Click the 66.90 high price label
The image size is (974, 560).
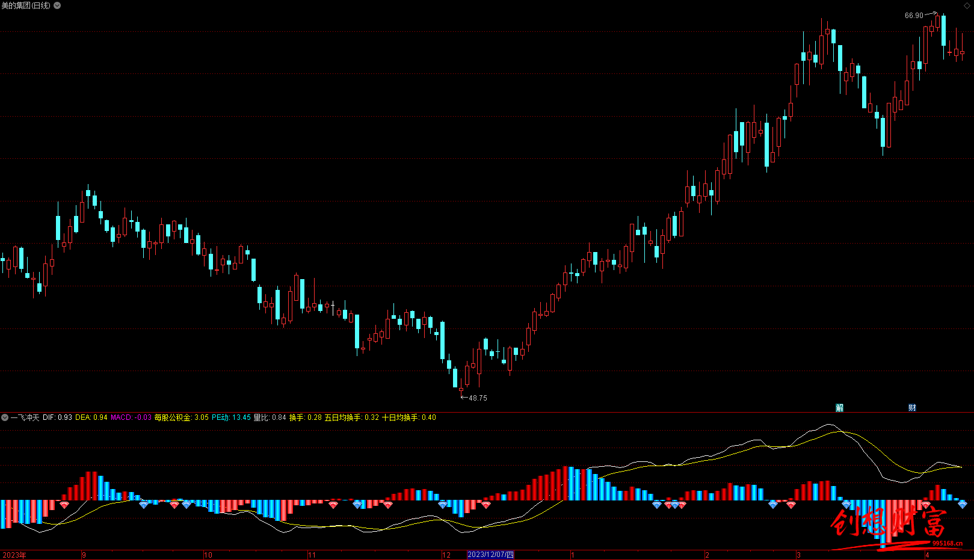coord(914,16)
